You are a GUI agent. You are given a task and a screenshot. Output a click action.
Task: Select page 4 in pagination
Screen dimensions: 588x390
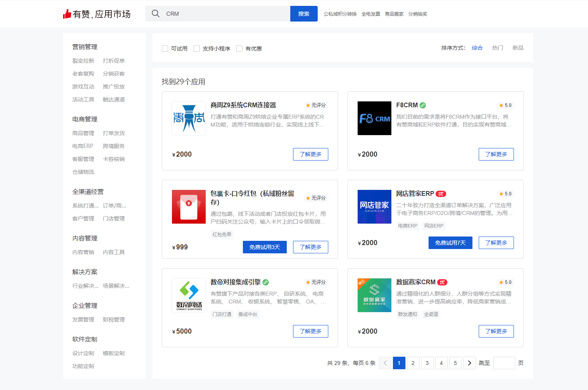[441, 363]
